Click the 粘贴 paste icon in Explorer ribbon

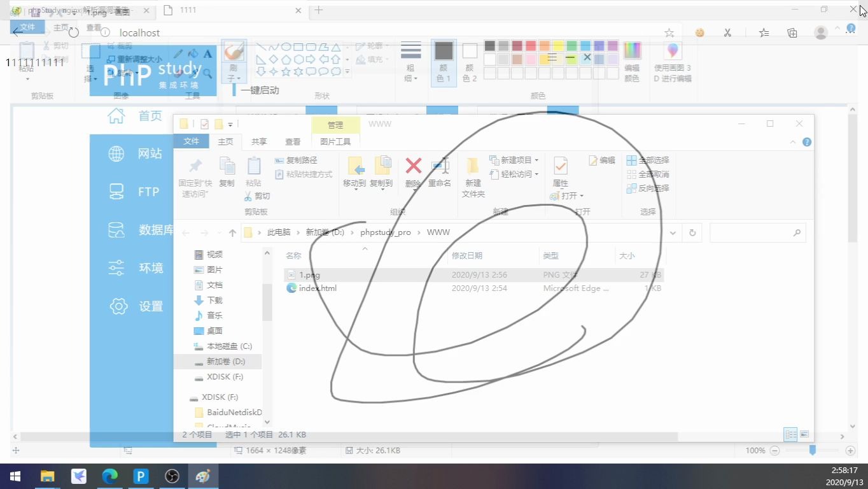click(253, 166)
